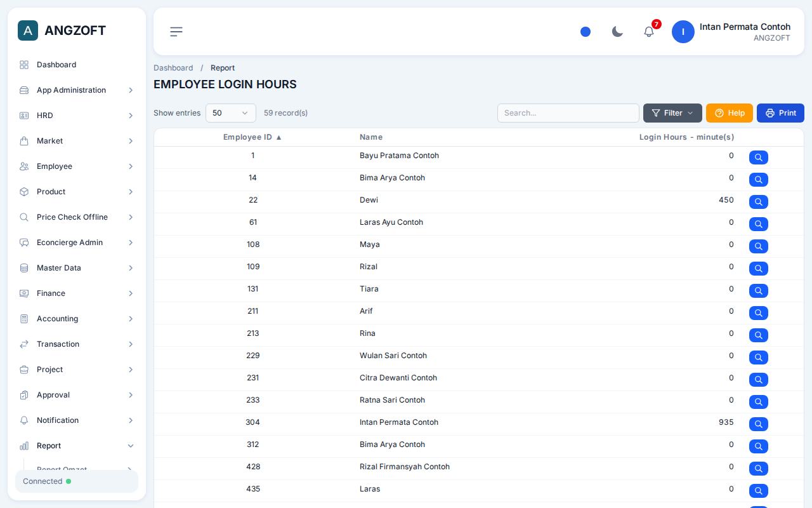This screenshot has width=812, height=508.
Task: Click the 450 login minutes value
Action: [726, 200]
